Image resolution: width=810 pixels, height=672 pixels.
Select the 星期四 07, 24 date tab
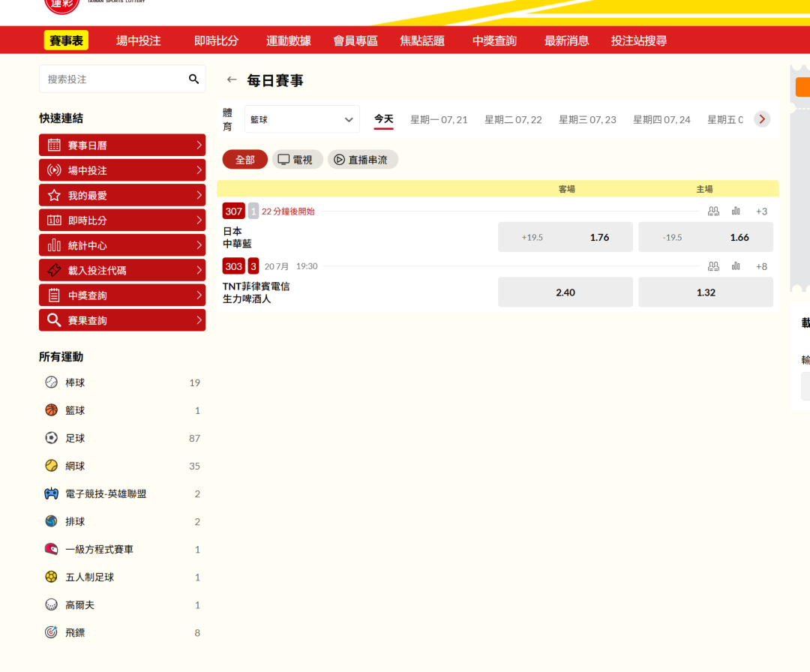661,119
